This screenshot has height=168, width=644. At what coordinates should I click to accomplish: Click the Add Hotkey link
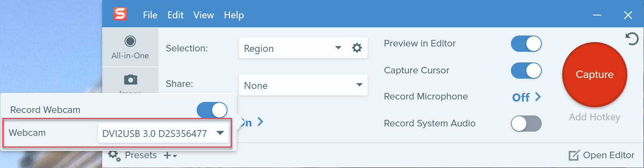tap(594, 117)
